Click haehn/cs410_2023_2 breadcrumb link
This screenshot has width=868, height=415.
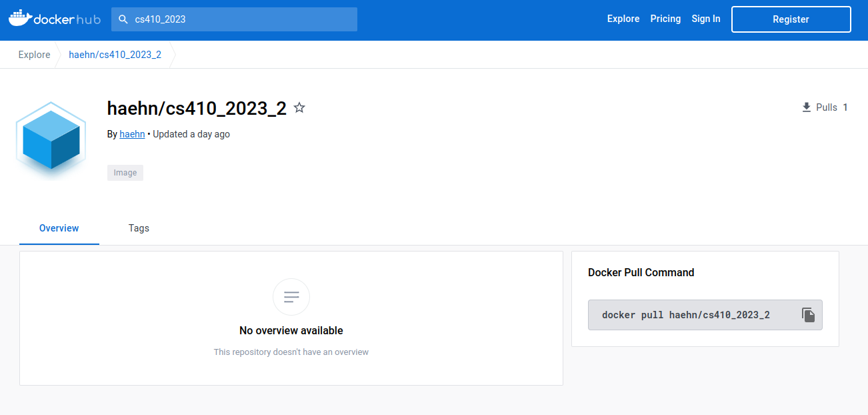pos(115,55)
